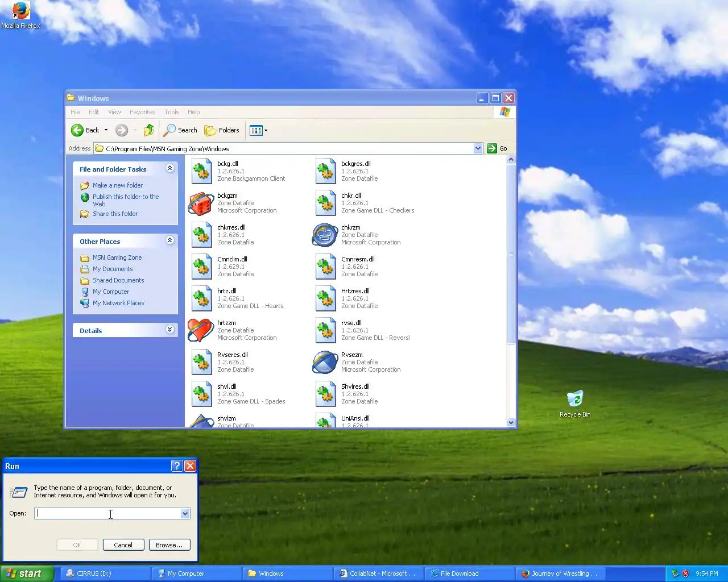Open My Documents from Other Places
Viewport: 728px width, 582px height.
(x=113, y=269)
